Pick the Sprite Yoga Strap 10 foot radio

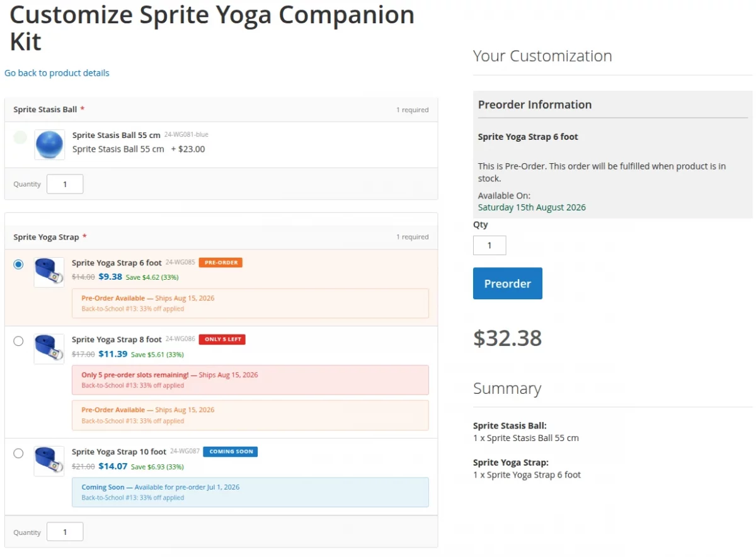point(18,453)
